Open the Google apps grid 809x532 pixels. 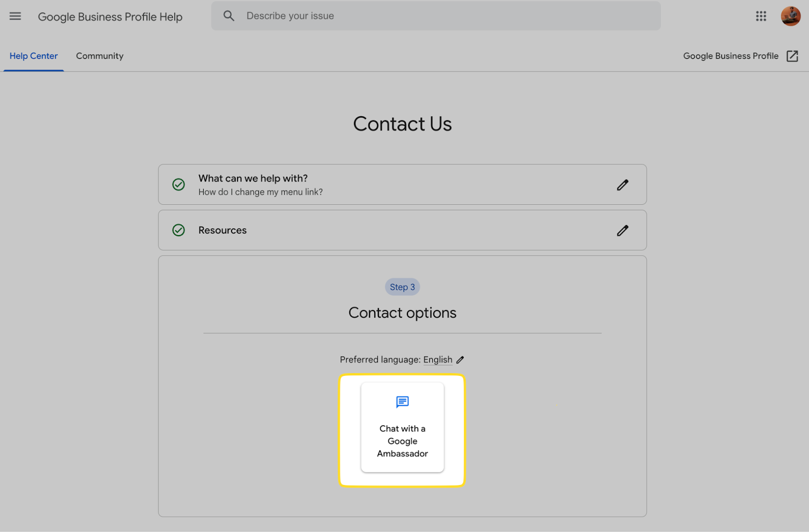point(761,16)
